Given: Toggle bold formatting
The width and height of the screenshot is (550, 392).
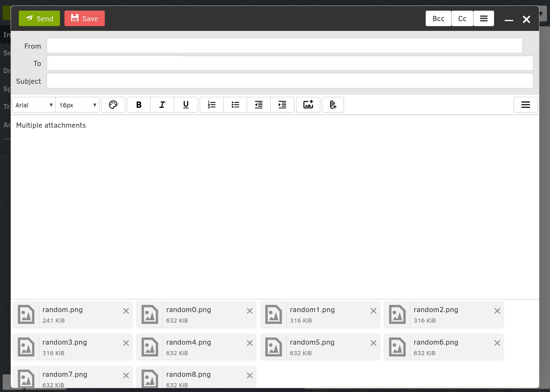Looking at the screenshot, I should [139, 105].
